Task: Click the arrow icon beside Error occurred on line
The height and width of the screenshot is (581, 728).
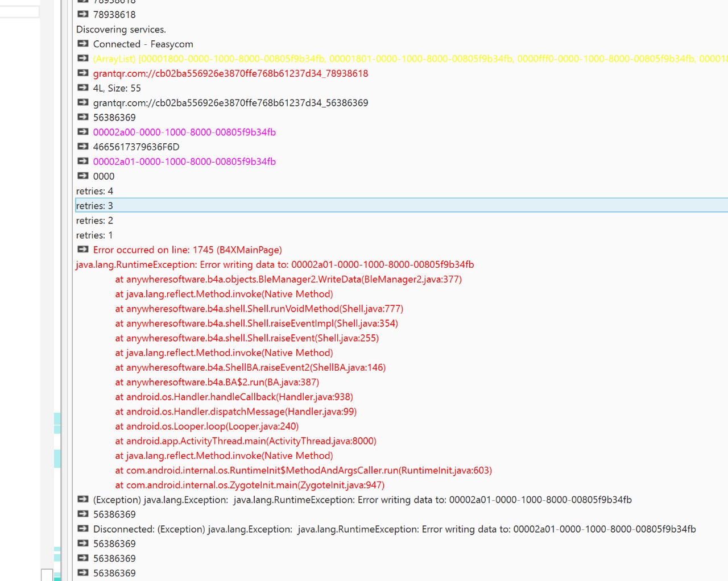Action: pyautogui.click(x=83, y=250)
